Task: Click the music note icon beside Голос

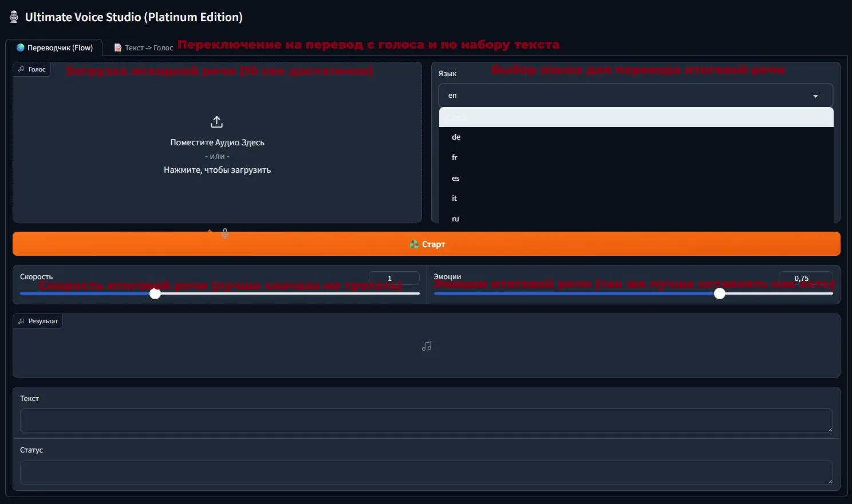Action: pyautogui.click(x=21, y=69)
